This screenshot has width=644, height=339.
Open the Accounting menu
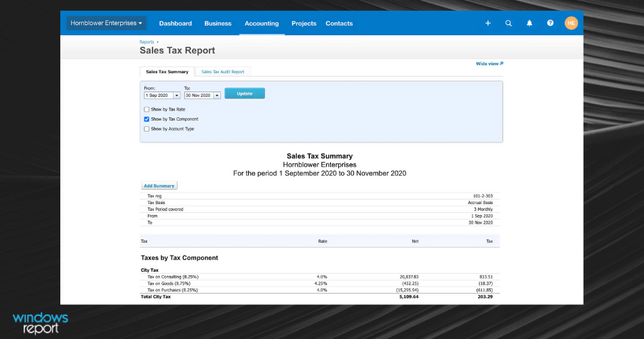(x=262, y=24)
